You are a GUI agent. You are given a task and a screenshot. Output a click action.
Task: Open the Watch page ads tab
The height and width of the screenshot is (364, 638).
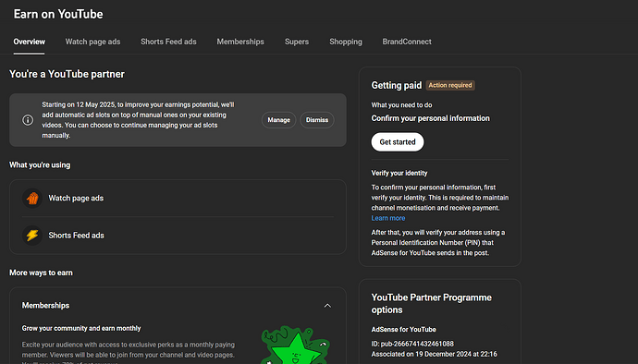click(x=92, y=42)
